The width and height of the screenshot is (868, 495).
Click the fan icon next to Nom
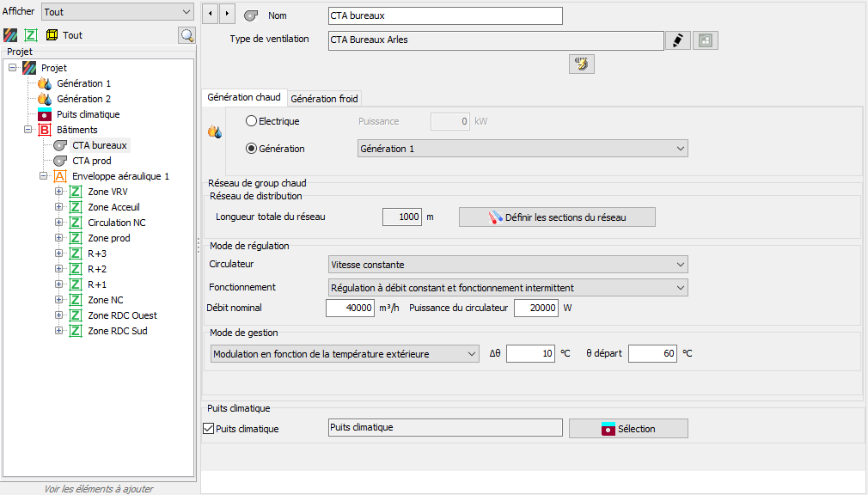tap(251, 16)
